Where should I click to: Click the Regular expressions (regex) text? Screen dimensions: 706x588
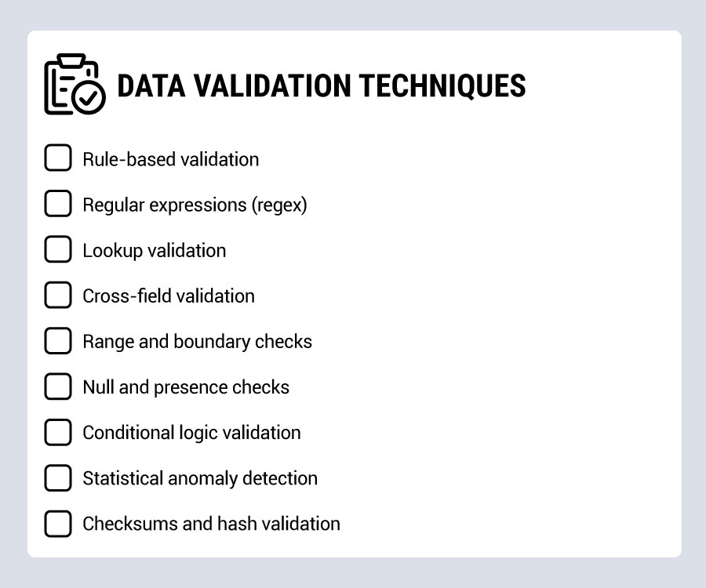point(195,205)
